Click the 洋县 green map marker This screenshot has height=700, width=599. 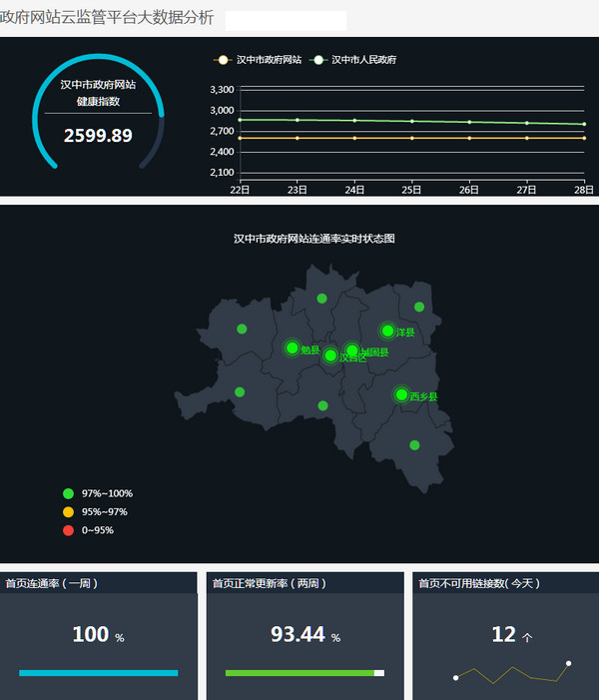coord(387,331)
